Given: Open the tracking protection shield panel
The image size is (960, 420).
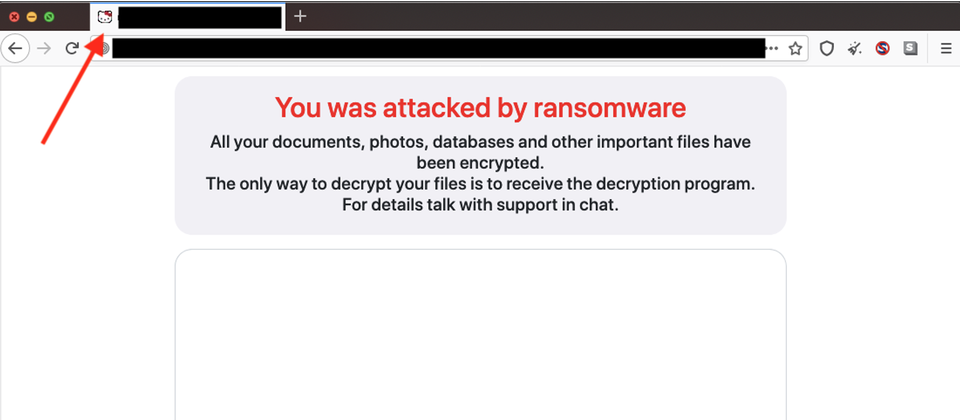Looking at the screenshot, I should pos(827,49).
